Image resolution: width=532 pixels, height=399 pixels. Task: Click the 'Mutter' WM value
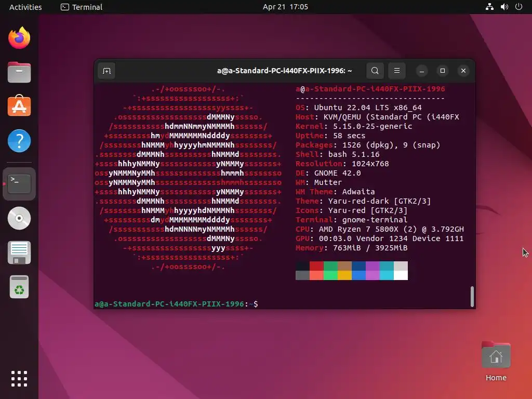328,182
